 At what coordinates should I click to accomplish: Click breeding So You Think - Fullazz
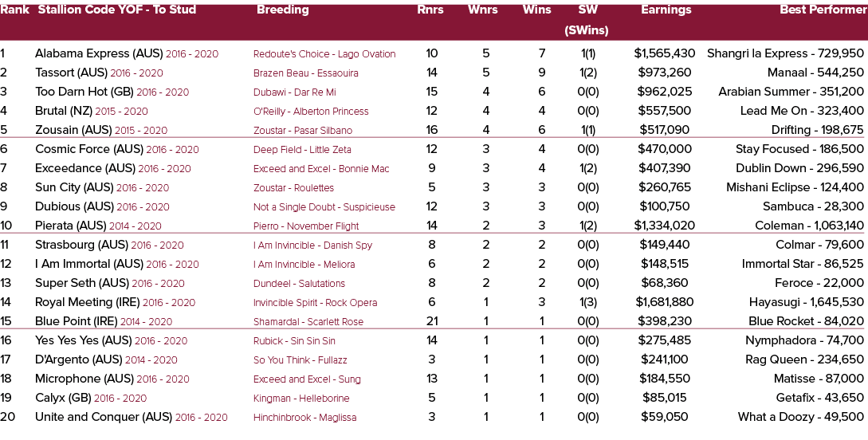tap(300, 359)
